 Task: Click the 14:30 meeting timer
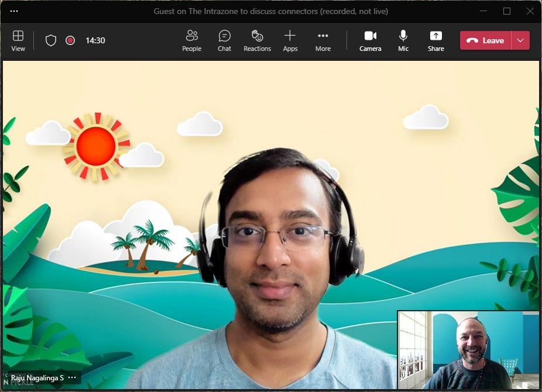[x=95, y=40]
